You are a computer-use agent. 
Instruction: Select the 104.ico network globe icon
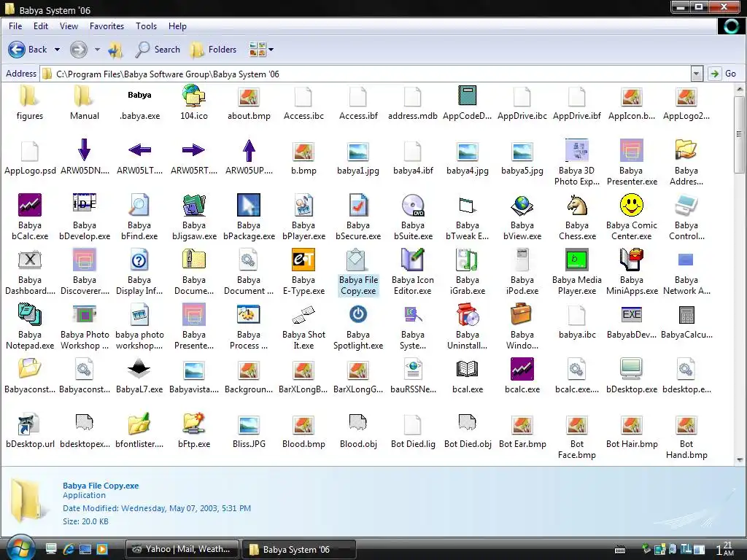pyautogui.click(x=194, y=96)
